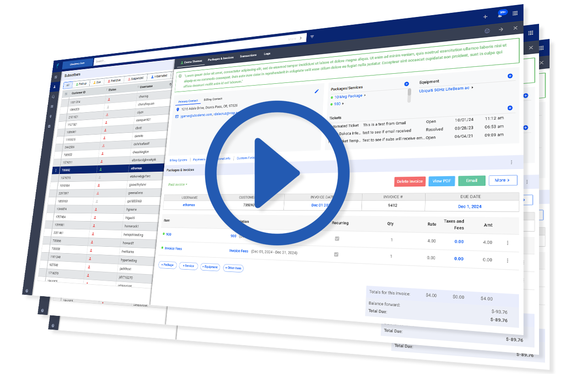Open three-dot menu for Invoice Fees row
The width and height of the screenshot is (588, 374).
507,260
